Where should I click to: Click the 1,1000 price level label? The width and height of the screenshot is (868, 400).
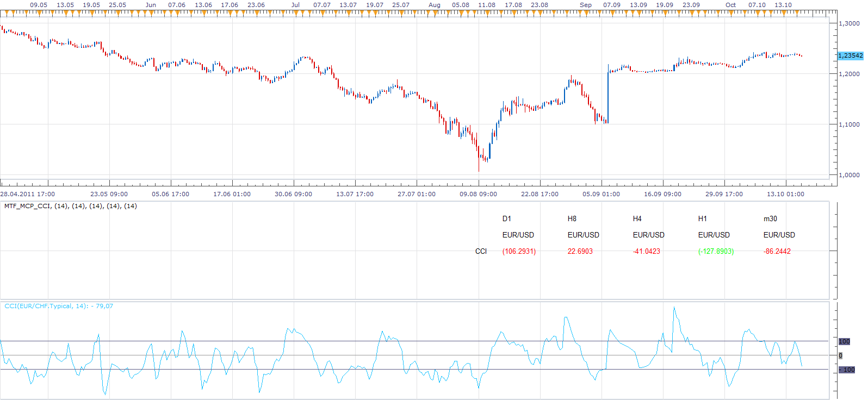(x=849, y=124)
